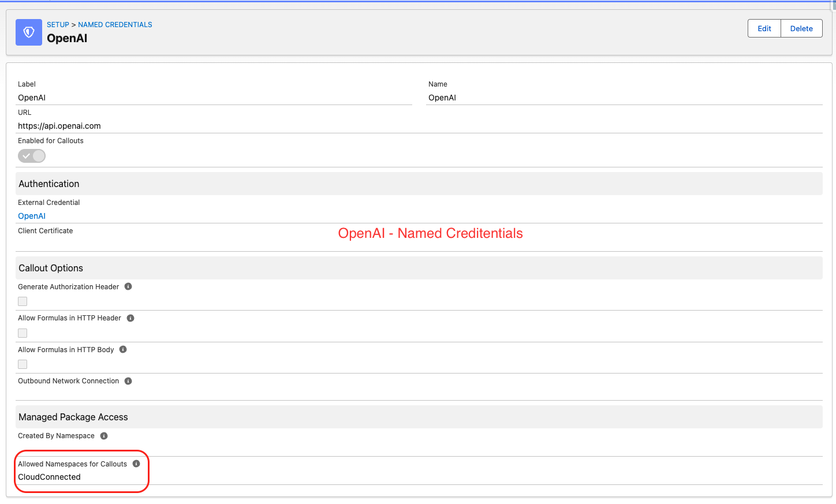This screenshot has height=504, width=836.
Task: Click the Client Certificate label
Action: pos(46,231)
